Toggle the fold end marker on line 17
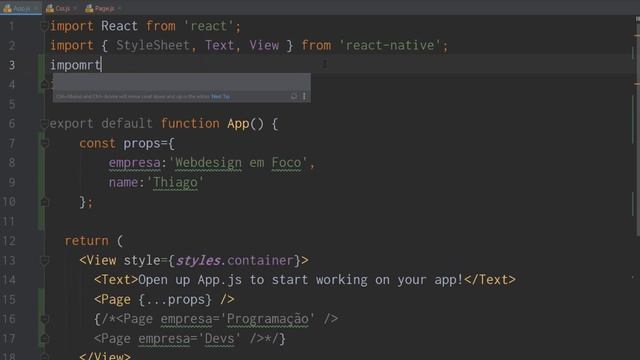 (x=44, y=338)
